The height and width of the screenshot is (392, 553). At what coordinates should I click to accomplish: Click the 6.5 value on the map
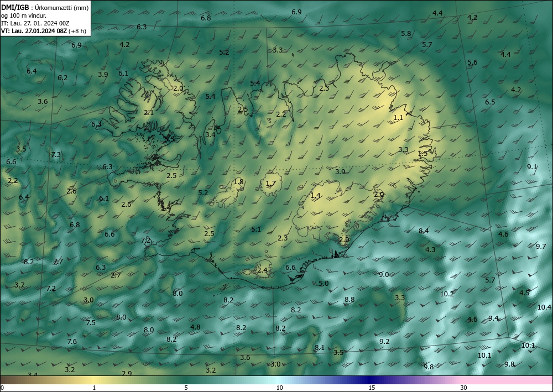pos(490,102)
